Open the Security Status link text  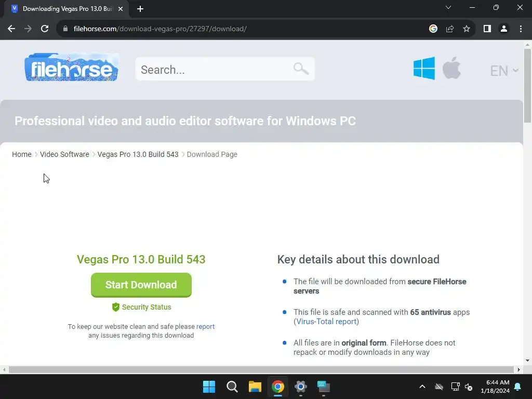point(147,307)
